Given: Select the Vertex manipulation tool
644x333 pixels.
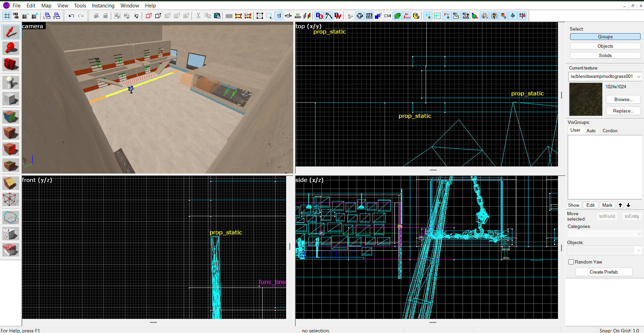Looking at the screenshot, I should 10,200.
